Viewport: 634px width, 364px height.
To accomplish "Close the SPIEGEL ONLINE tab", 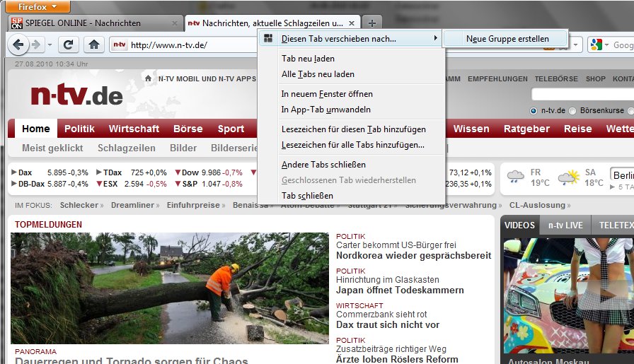I will (x=174, y=23).
